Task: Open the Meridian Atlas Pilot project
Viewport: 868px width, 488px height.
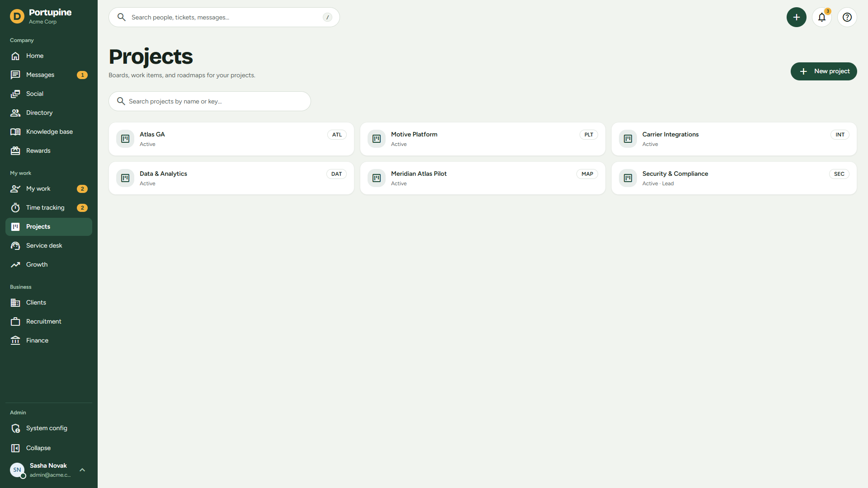Action: pyautogui.click(x=483, y=178)
